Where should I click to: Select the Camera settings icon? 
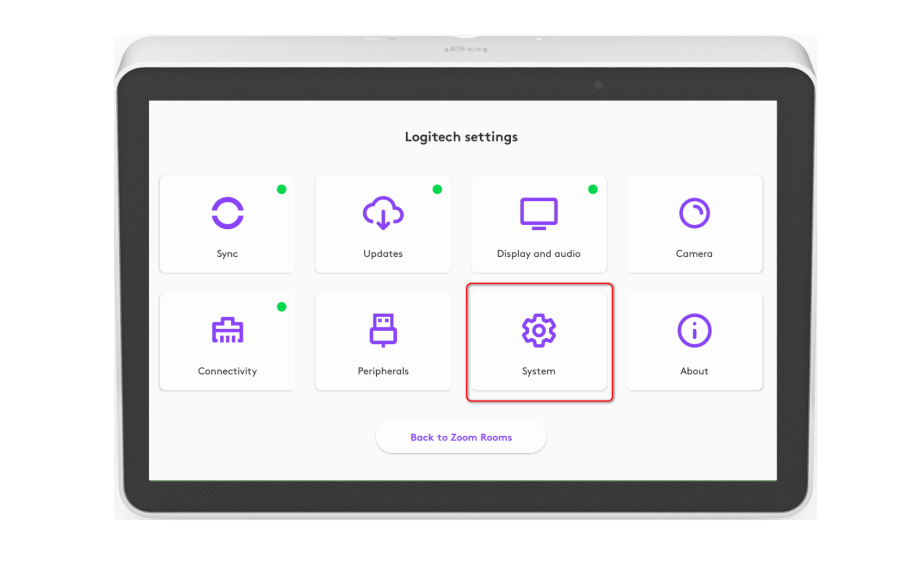[x=694, y=213]
